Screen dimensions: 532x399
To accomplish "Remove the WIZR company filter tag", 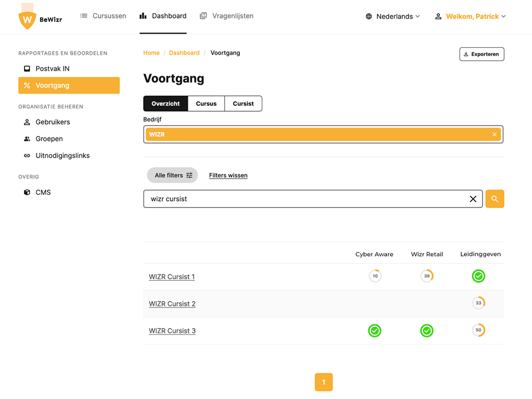I will pos(494,135).
